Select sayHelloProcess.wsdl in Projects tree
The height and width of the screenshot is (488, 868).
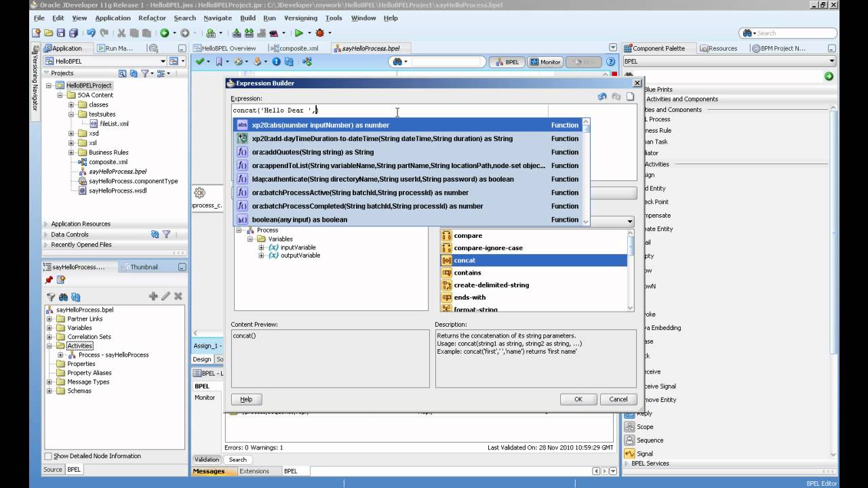(x=117, y=190)
